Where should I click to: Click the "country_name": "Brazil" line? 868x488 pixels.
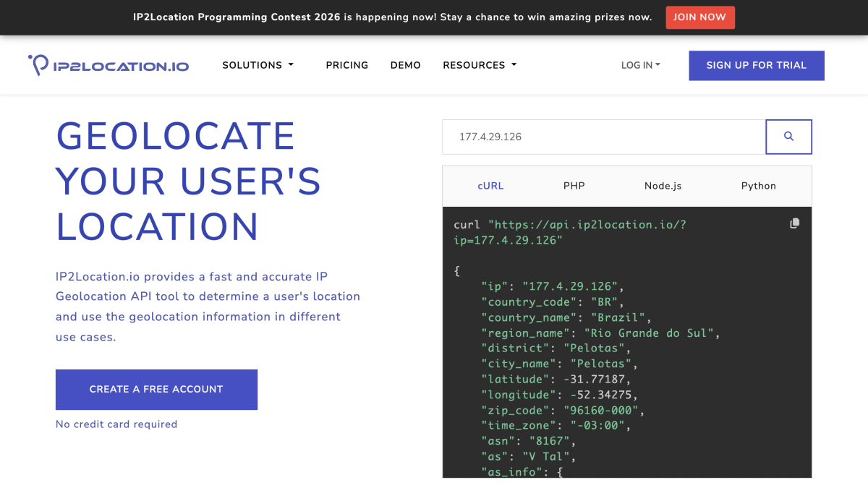click(x=567, y=317)
